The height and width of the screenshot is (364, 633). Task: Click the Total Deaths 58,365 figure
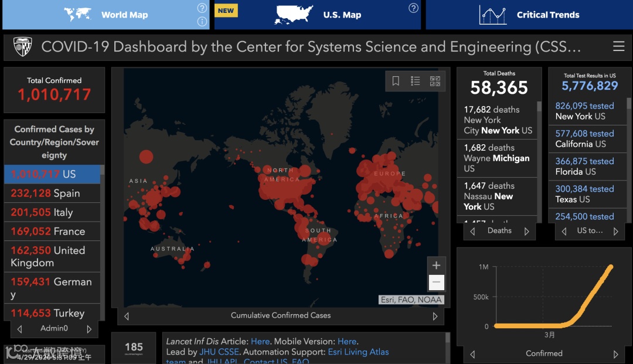pyautogui.click(x=499, y=87)
